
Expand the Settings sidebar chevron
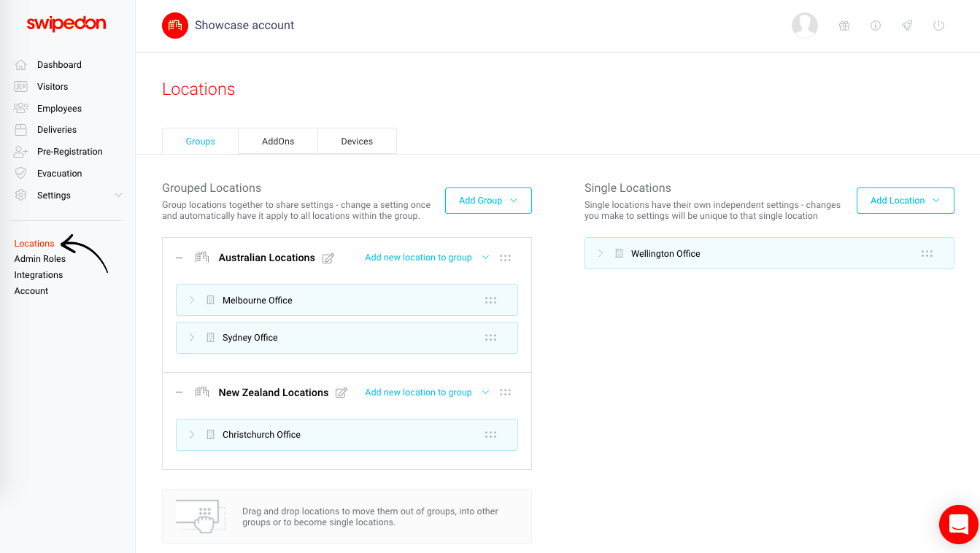(x=119, y=196)
